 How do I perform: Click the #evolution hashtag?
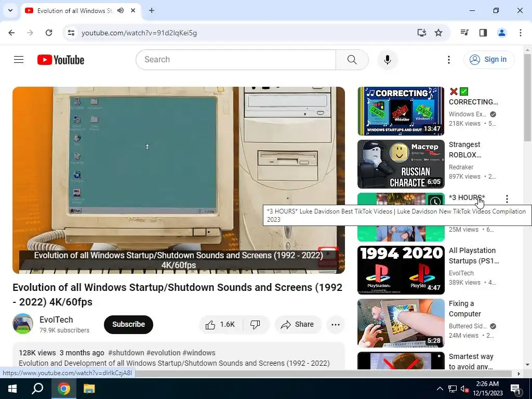pyautogui.click(x=163, y=353)
